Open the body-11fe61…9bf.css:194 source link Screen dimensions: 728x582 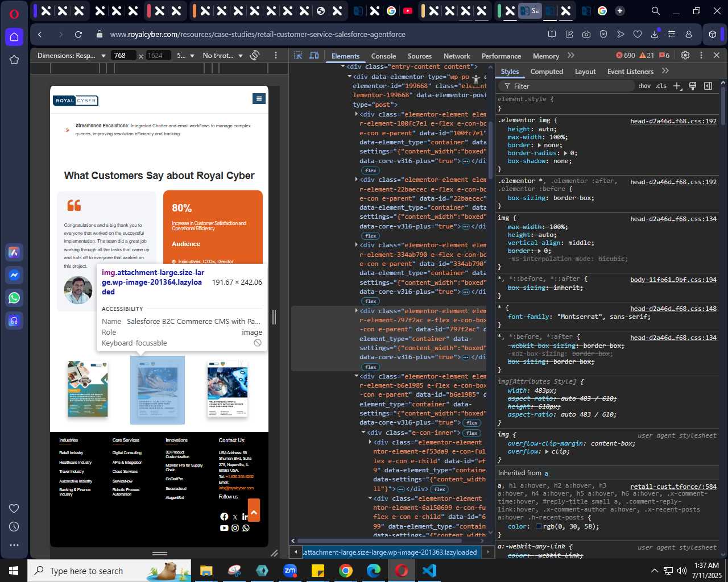[x=673, y=280]
